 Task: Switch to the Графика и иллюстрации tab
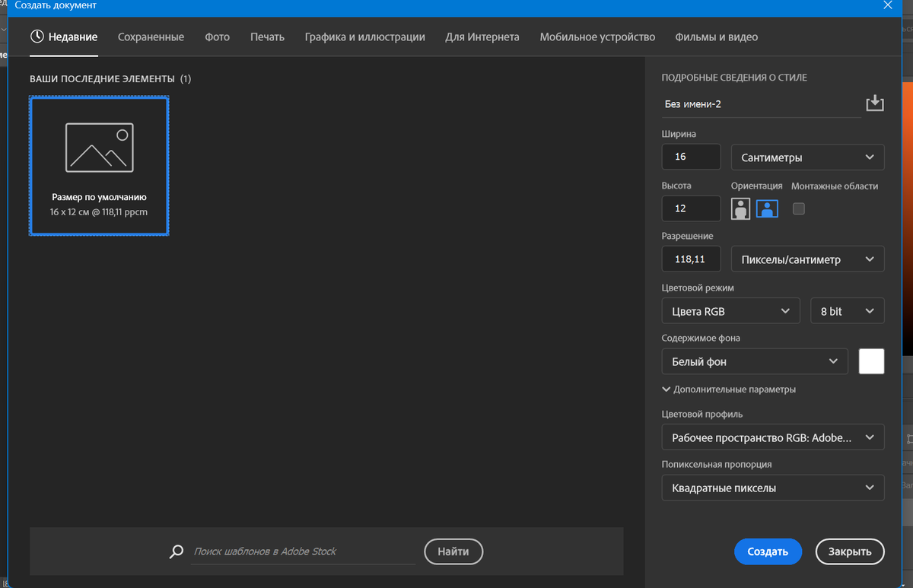coord(364,37)
